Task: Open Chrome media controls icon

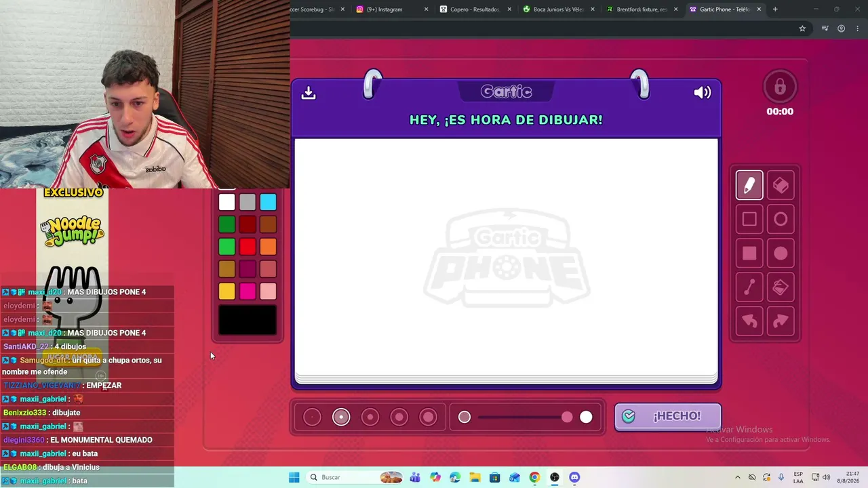Action: click(825, 28)
